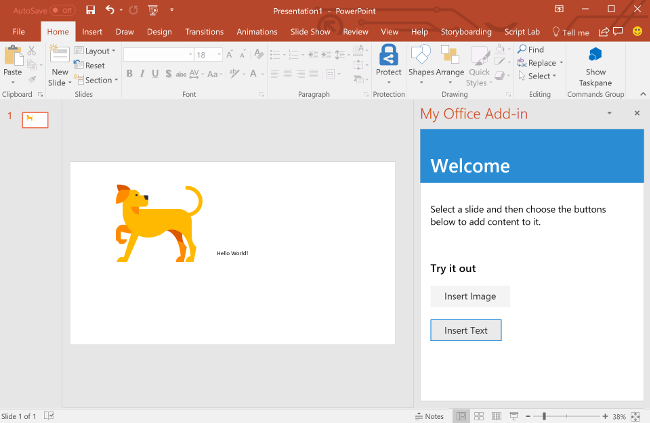
Task: Toggle the Notes pane
Action: pos(429,416)
